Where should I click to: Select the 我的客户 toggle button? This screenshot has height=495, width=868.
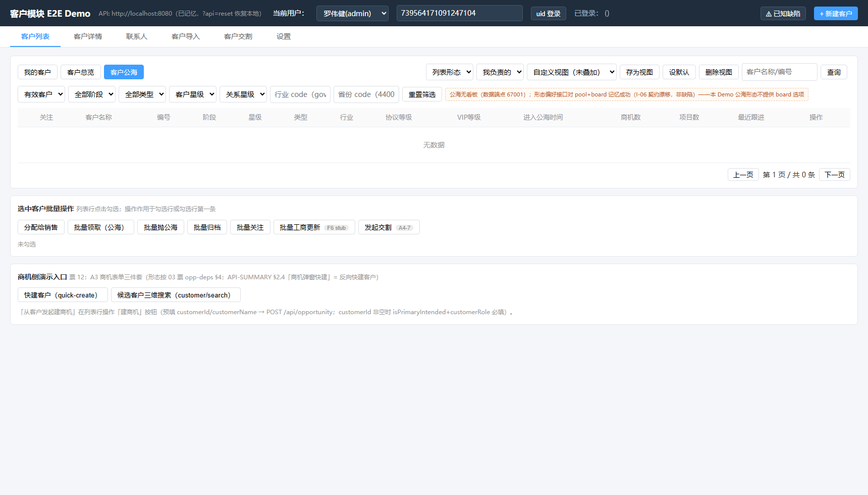37,72
